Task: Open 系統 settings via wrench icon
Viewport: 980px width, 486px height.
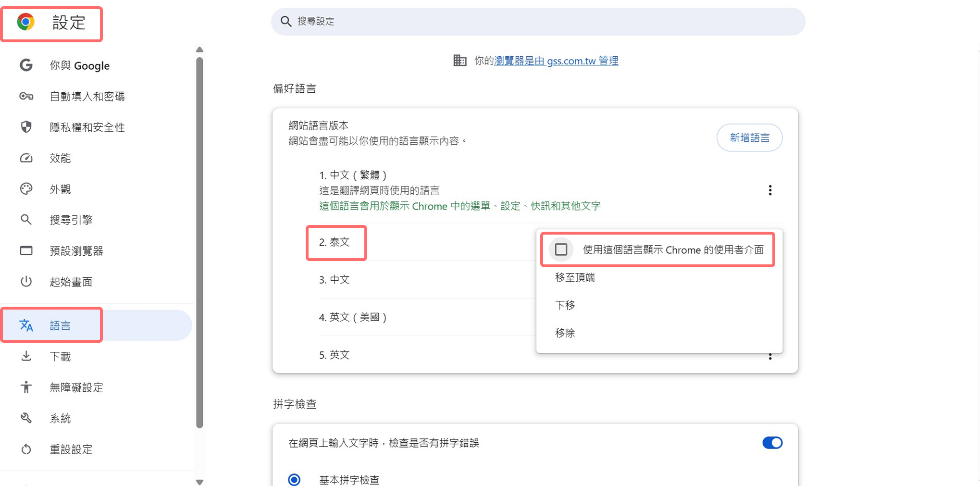Action: [26, 418]
